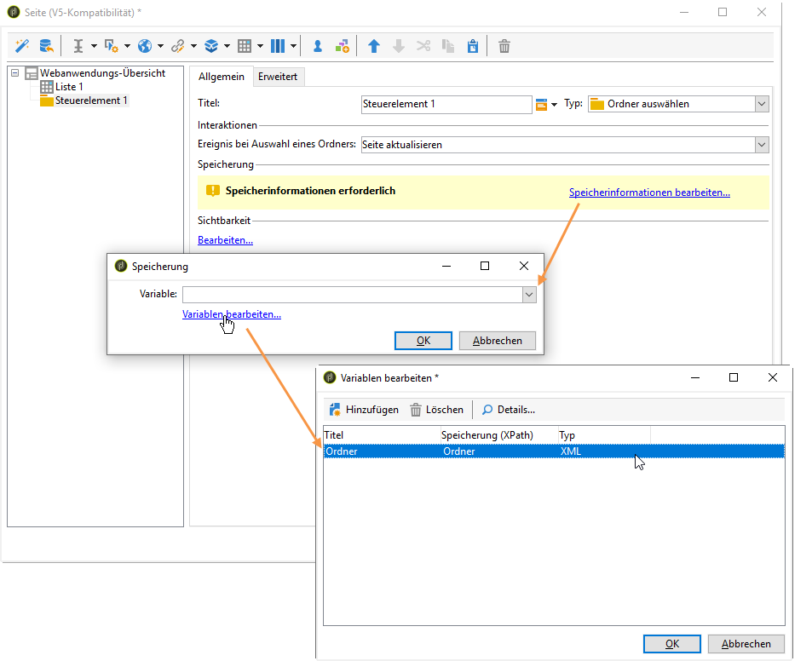Switch to the Erweitert tab
This screenshot has height=661, width=812.
pyautogui.click(x=278, y=77)
